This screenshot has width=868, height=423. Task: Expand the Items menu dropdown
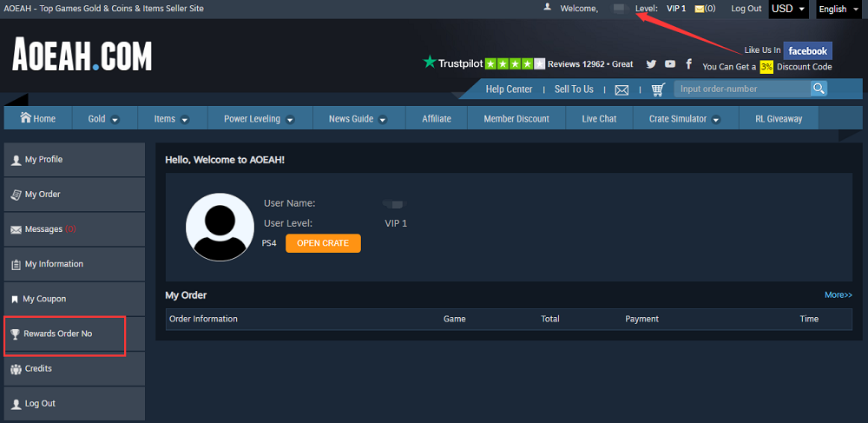pos(172,118)
